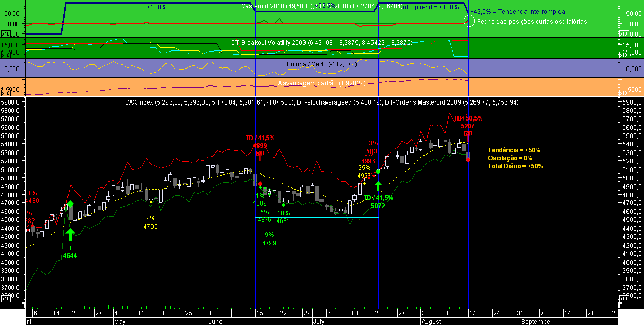
Task: Select the green 'TD / 41,5%' label
Action: (378, 198)
